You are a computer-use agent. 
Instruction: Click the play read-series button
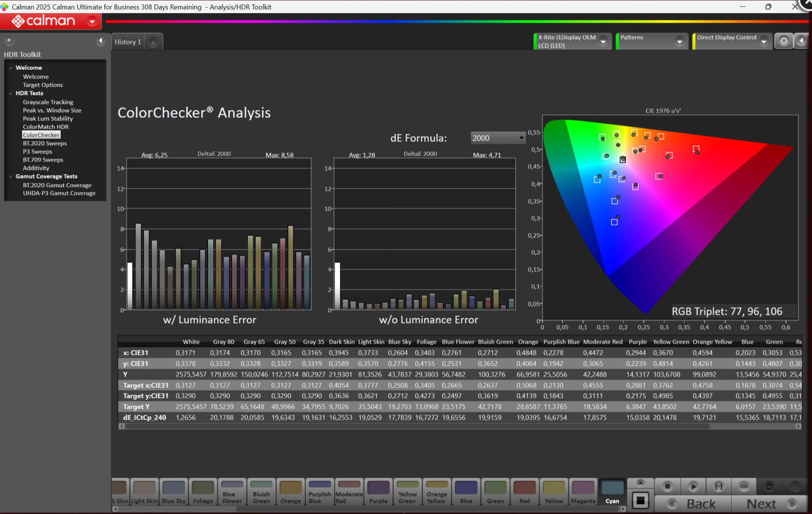tap(693, 486)
